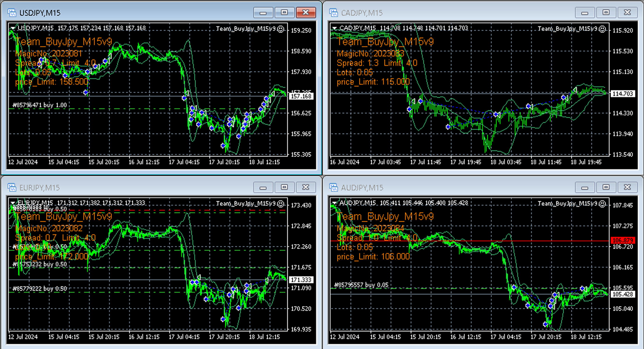Close the USDJPY,M15 chart window
Viewport: 644px width, 349px height.
[306, 13]
